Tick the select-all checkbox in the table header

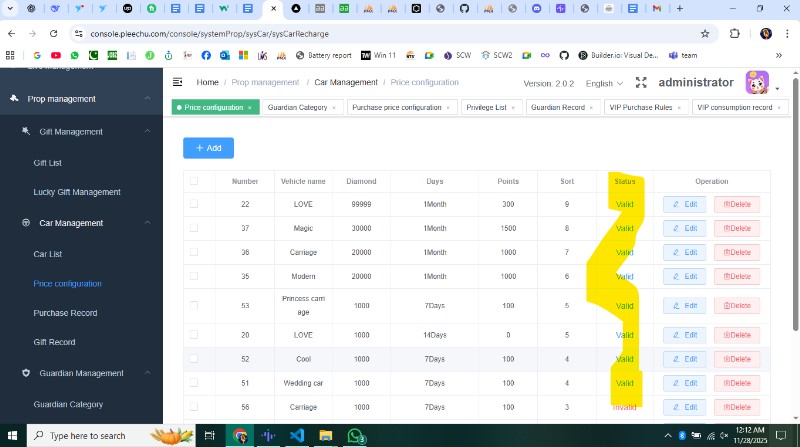pyautogui.click(x=194, y=181)
